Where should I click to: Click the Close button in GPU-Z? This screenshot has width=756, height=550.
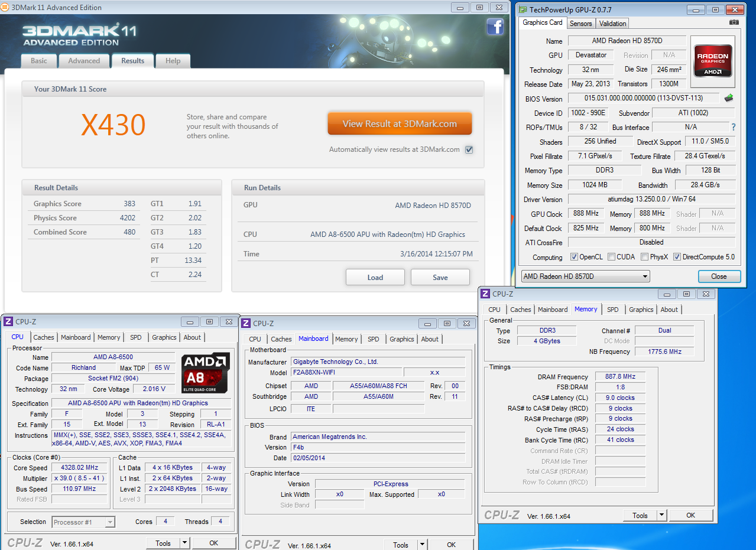pyautogui.click(x=719, y=276)
